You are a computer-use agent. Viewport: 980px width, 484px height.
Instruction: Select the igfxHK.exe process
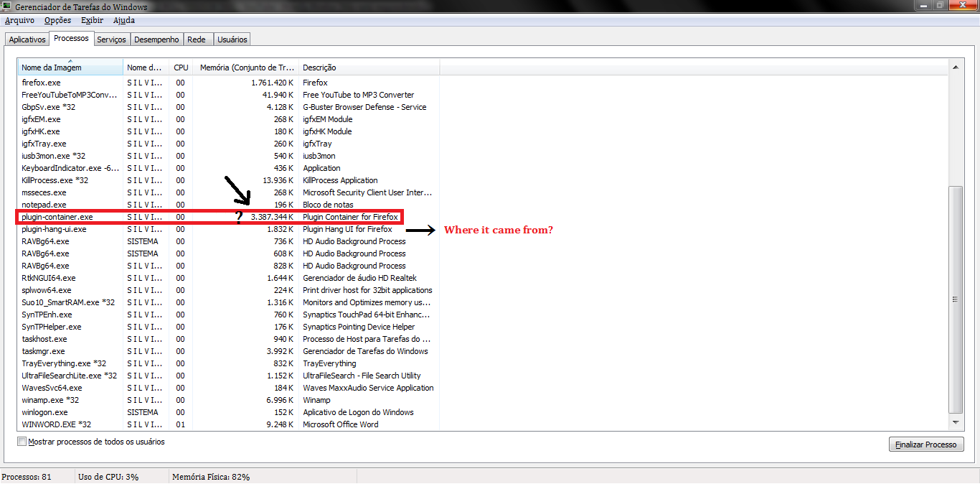[229, 131]
